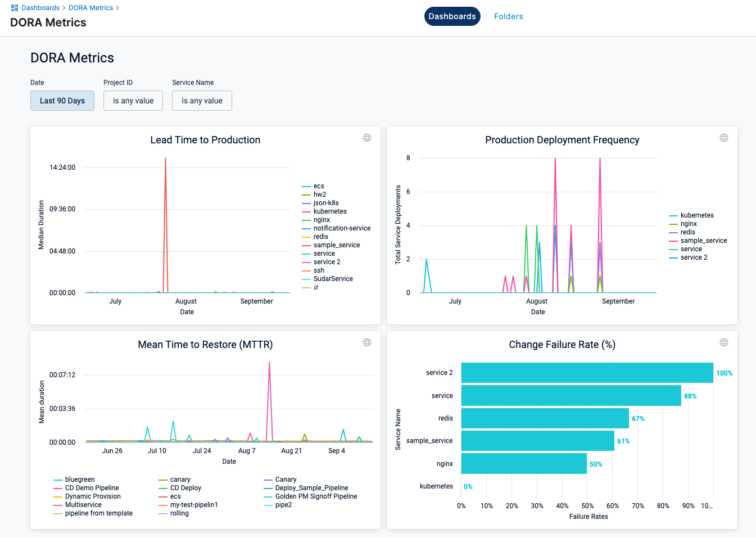Click the DORA Metrics breadcrumb link
This screenshot has width=756, height=538.
click(90, 8)
